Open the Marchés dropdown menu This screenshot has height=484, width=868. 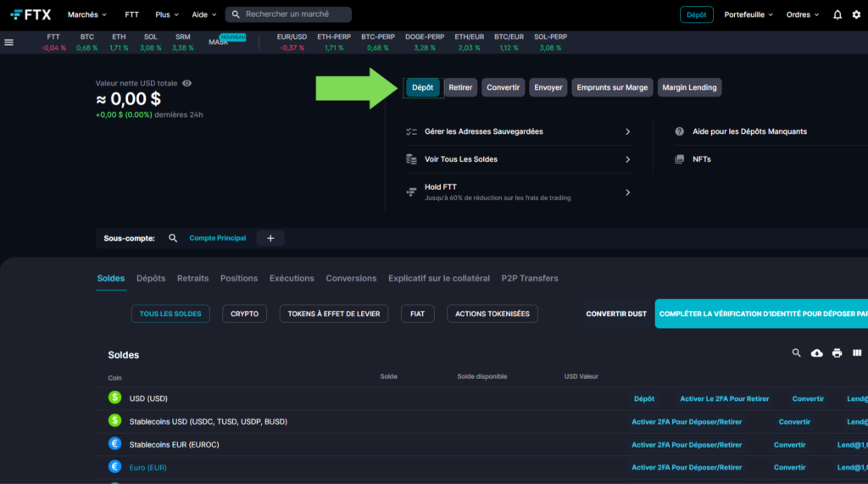[x=87, y=14]
